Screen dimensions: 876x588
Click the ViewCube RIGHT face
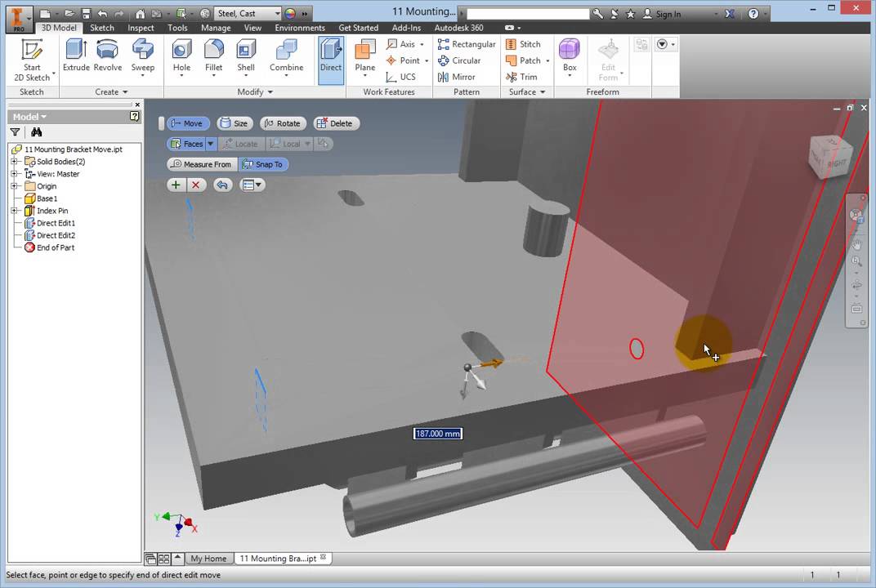click(x=836, y=163)
